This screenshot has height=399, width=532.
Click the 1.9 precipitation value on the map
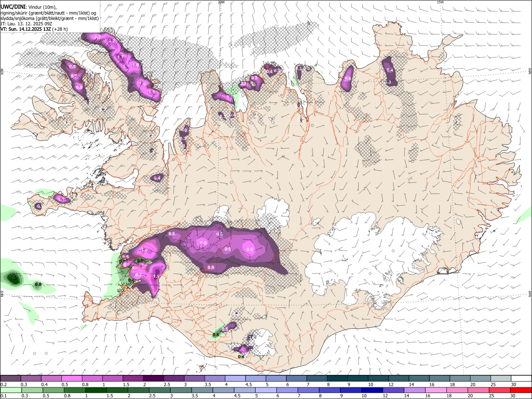click(157, 276)
